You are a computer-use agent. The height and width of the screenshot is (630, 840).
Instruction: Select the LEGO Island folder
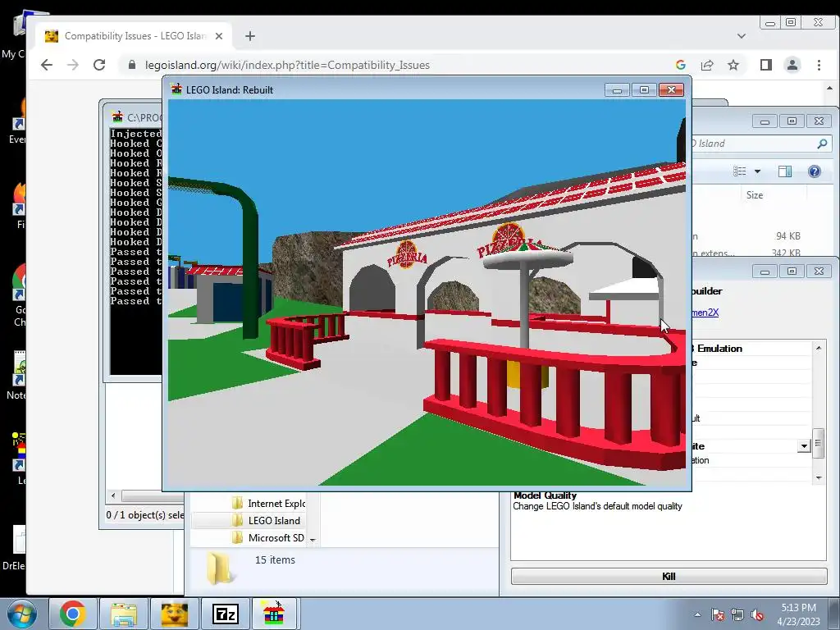pos(267,520)
